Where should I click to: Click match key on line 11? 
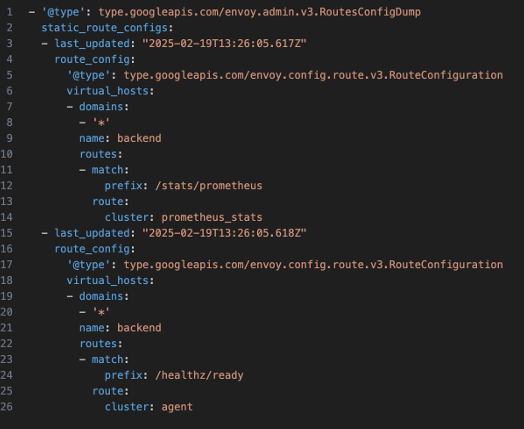[108, 170]
